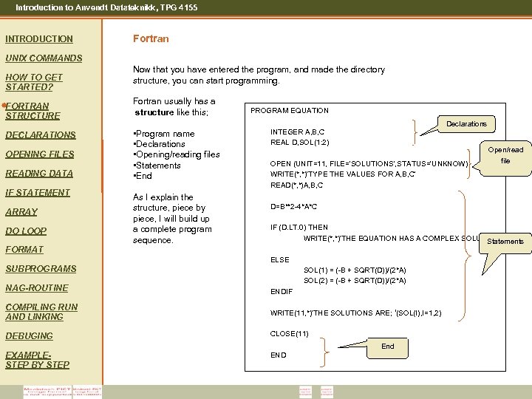Click the REAL D,SOL(1:2) line

coord(299,142)
